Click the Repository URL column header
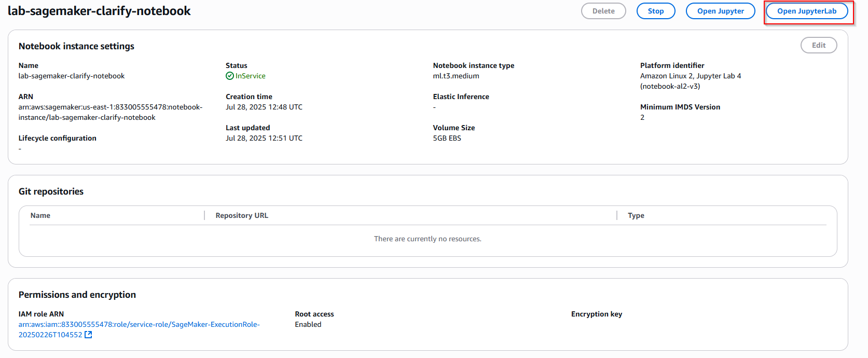Viewport: 868px width, 358px height. coord(242,215)
